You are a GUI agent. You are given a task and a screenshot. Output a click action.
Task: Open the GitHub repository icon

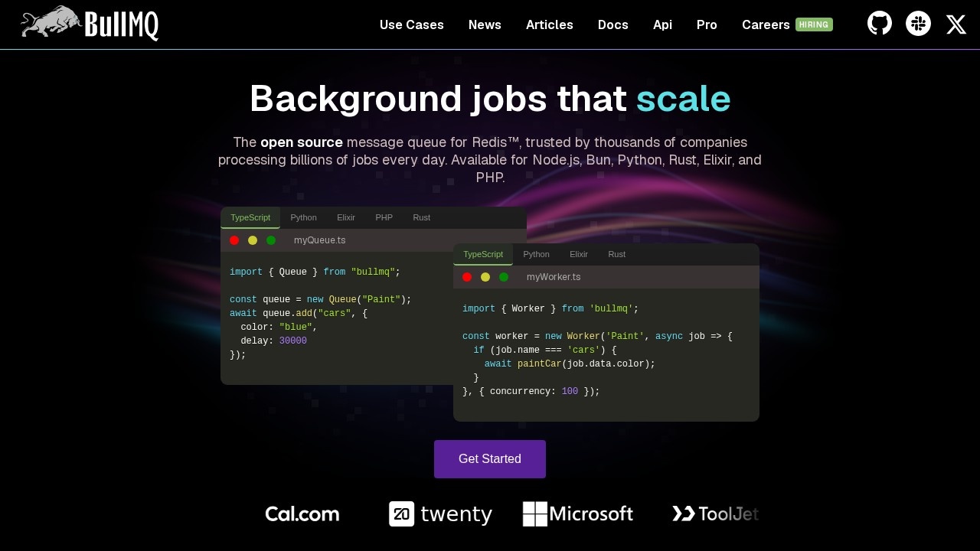(x=880, y=23)
